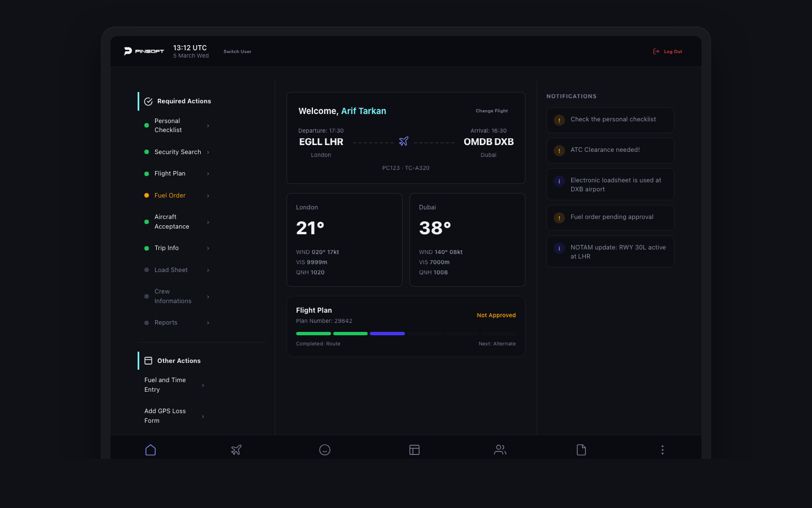812x508 pixels.
Task: Click the Switch User link
Action: click(x=237, y=51)
